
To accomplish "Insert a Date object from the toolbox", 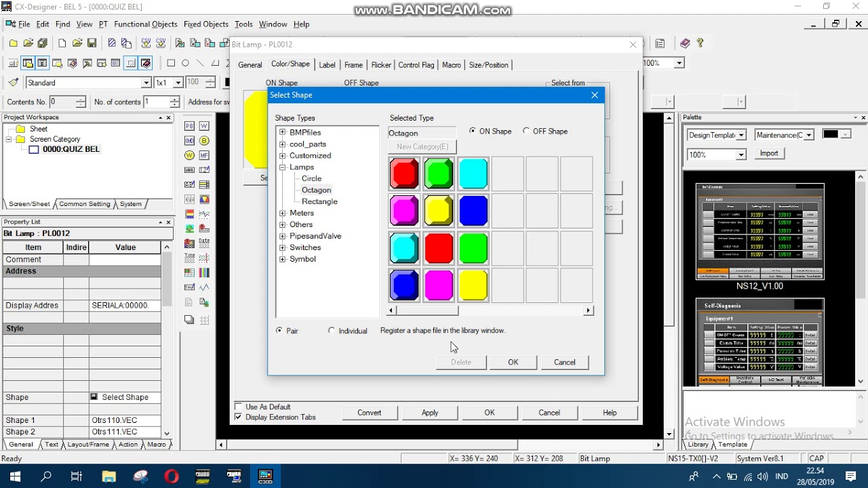I will [x=204, y=243].
